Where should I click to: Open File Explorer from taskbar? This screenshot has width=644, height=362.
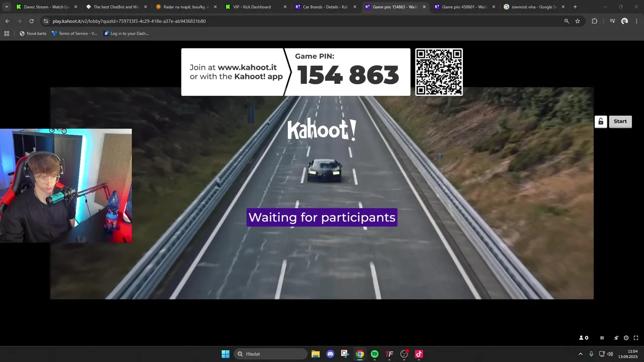pos(315,354)
